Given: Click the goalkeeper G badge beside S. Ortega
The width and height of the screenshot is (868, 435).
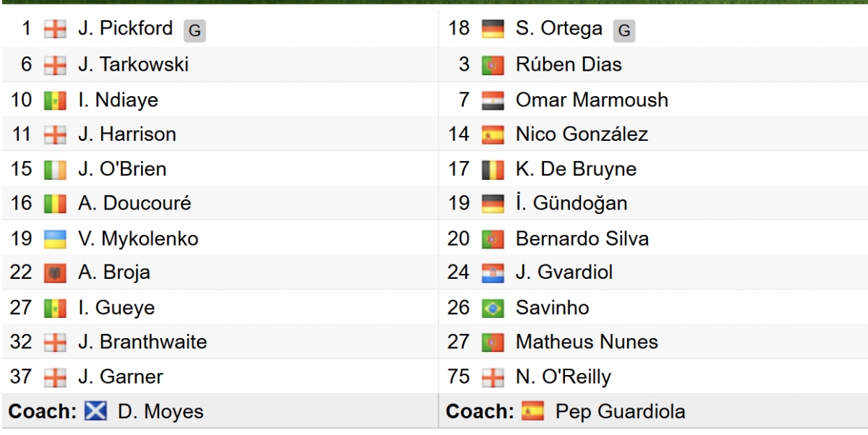Looking at the screenshot, I should [624, 31].
